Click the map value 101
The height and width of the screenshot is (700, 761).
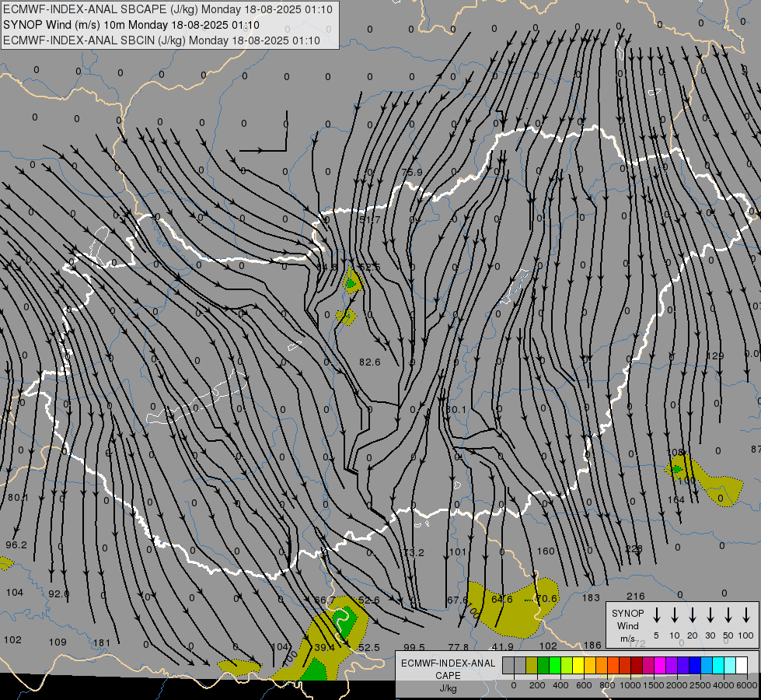click(x=458, y=552)
